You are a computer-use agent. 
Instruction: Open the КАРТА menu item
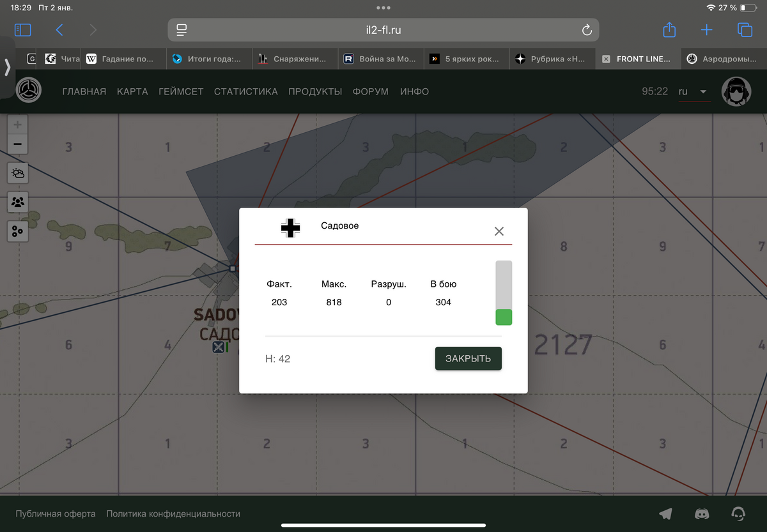pyautogui.click(x=132, y=92)
